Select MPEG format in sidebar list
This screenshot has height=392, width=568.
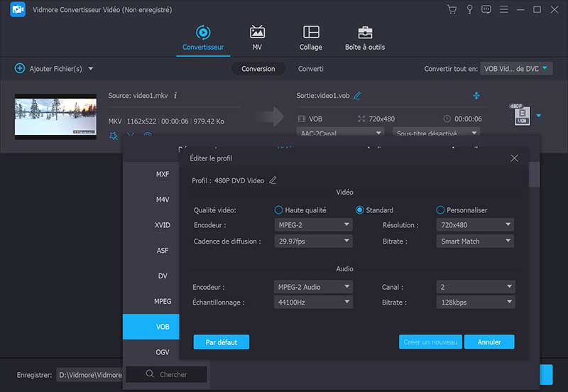pyautogui.click(x=163, y=301)
